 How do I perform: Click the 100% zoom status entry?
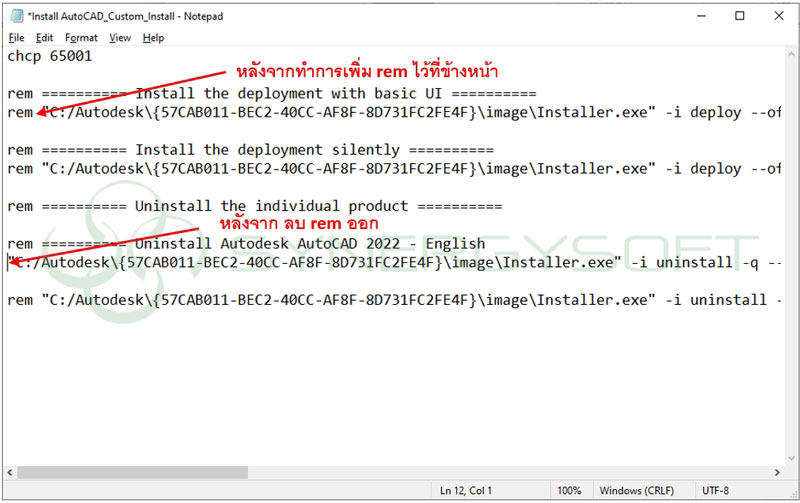(x=569, y=491)
